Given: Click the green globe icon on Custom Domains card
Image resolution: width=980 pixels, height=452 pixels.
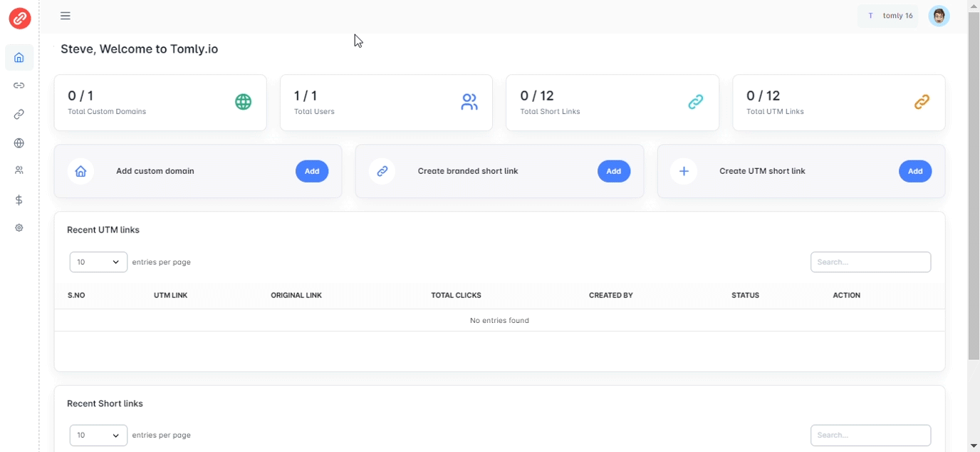Looking at the screenshot, I should [x=244, y=102].
